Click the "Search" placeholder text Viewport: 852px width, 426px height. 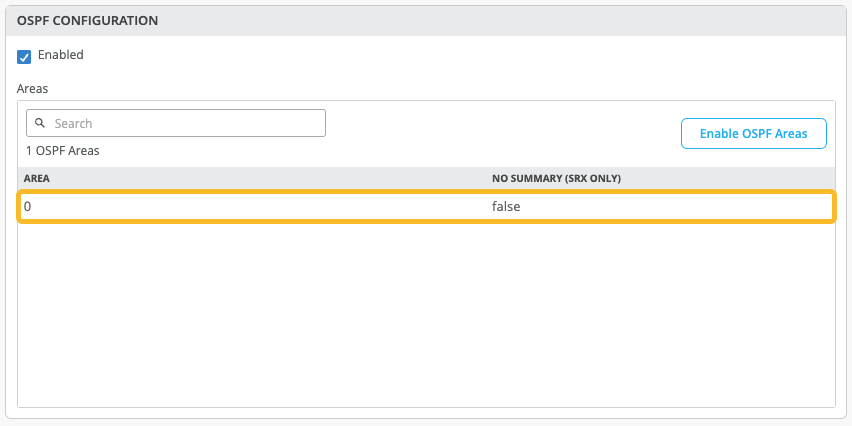pyautogui.click(x=73, y=123)
